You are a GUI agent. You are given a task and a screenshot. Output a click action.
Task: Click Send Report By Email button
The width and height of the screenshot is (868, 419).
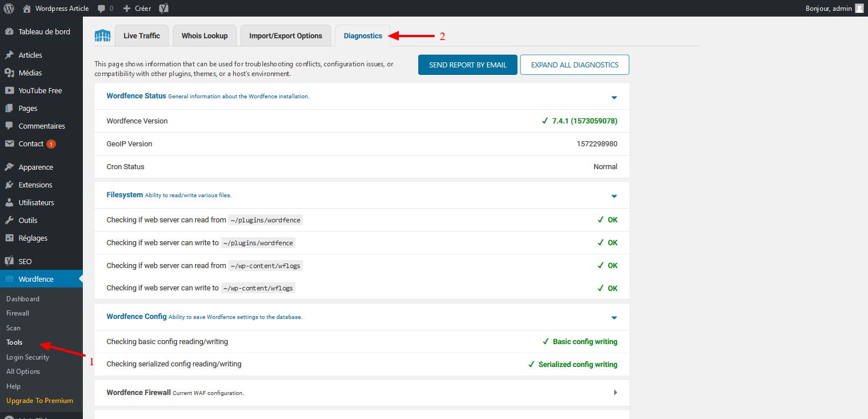[467, 65]
